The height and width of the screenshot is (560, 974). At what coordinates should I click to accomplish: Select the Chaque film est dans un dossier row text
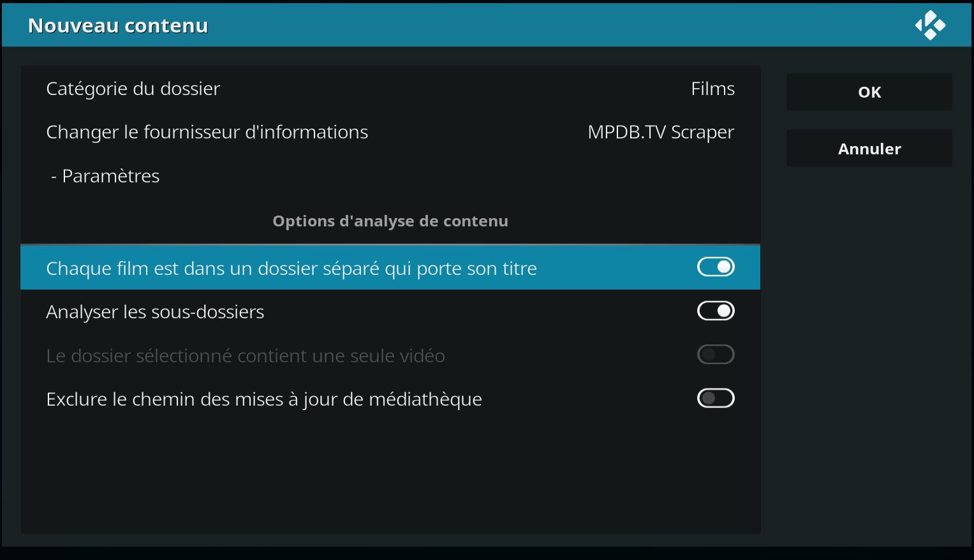click(291, 269)
